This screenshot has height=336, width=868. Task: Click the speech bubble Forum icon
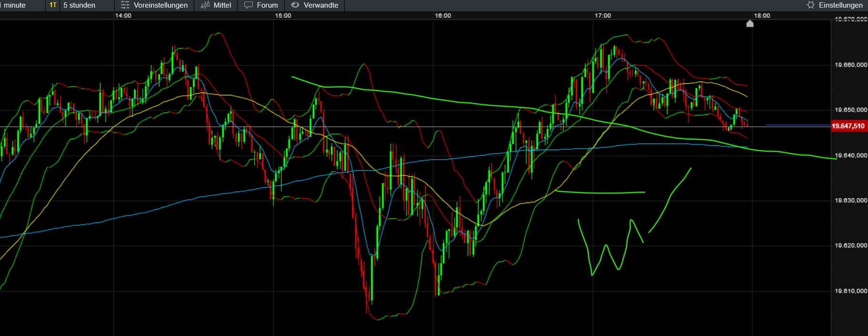tap(249, 5)
